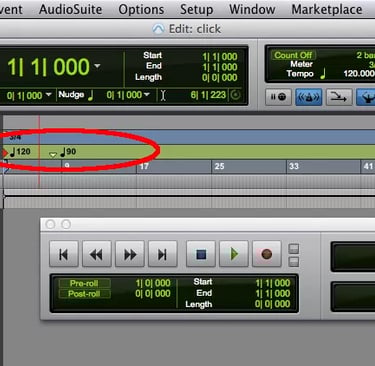Click bar 25 on the timeline ruler

(x=219, y=166)
